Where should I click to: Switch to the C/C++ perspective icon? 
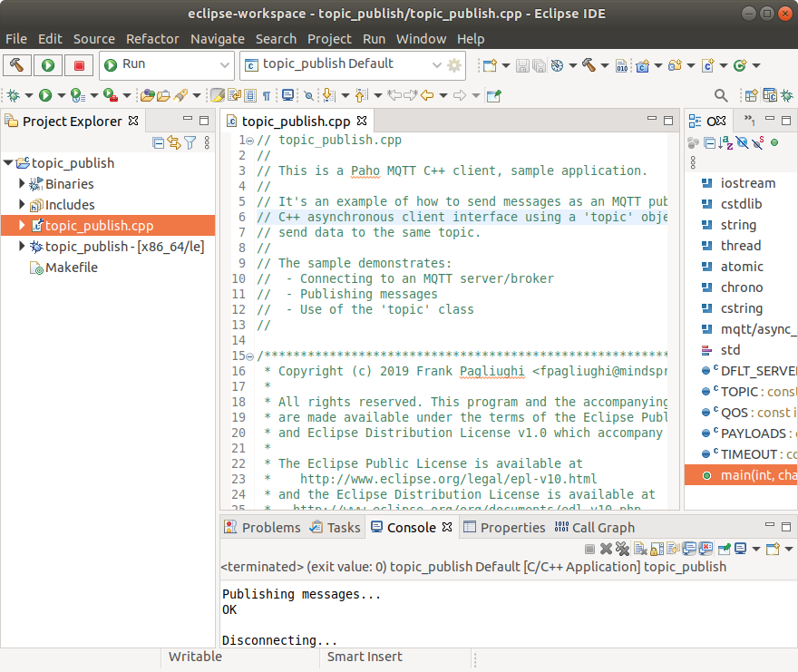tap(770, 95)
